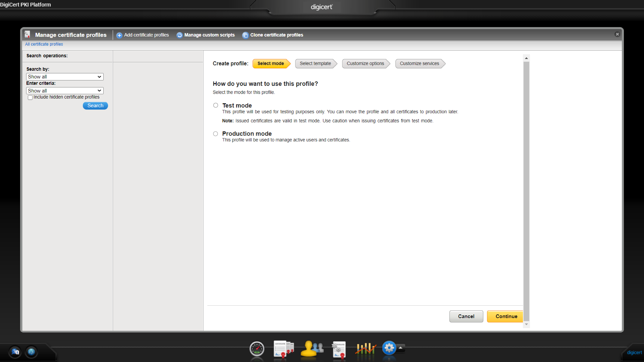The width and height of the screenshot is (644, 362).
Task: Open the certificates stack icon in dock
Action: tap(284, 349)
